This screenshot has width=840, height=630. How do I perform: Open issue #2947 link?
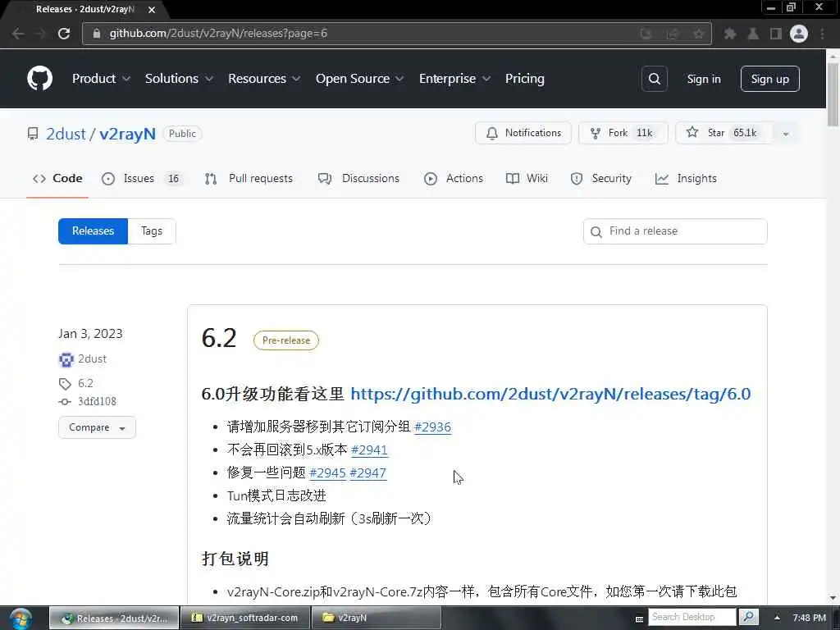coord(368,473)
